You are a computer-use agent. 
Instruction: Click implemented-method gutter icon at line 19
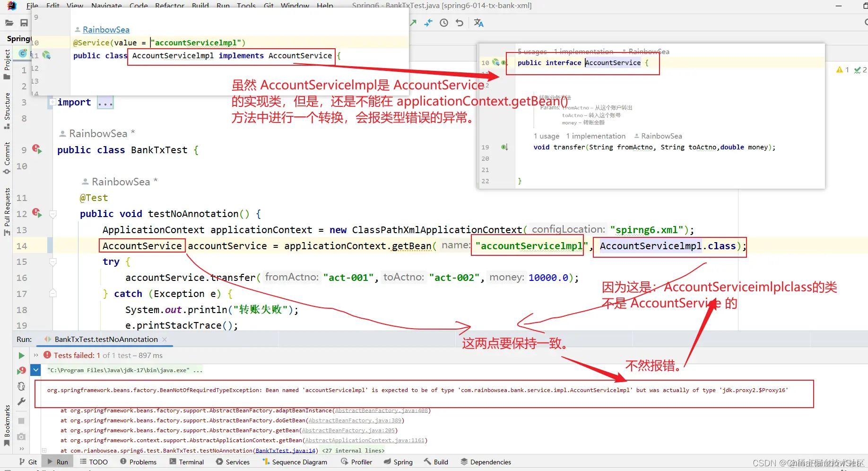[504, 147]
